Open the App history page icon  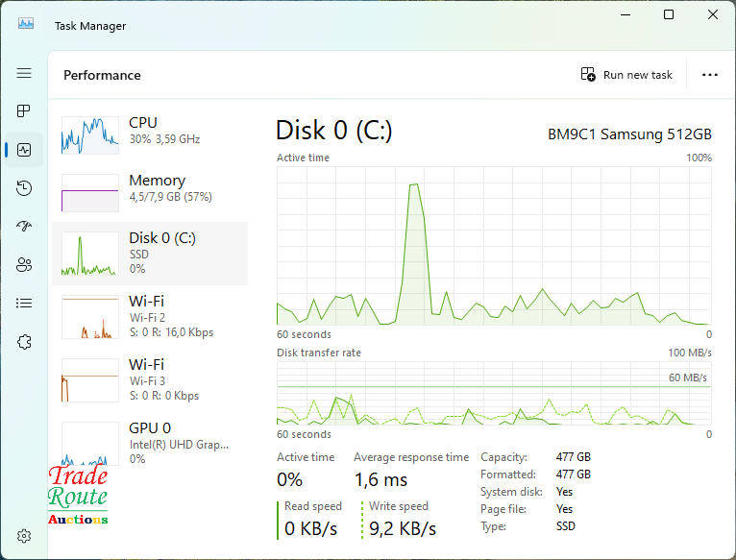(24, 188)
